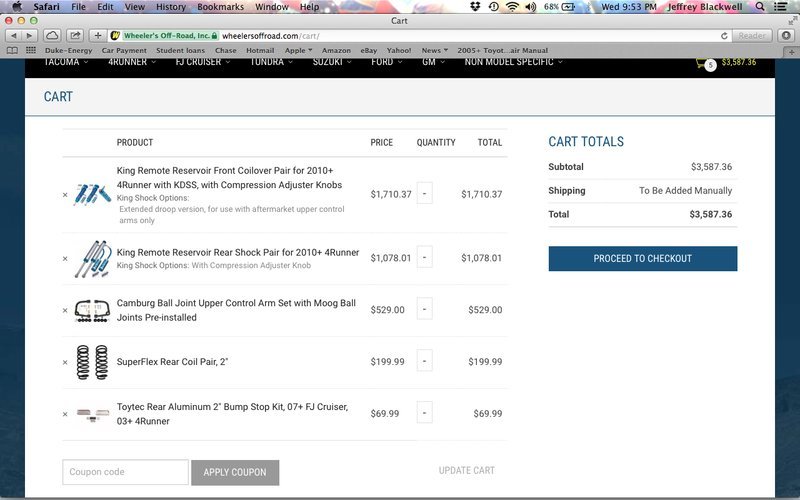Open Safari View menu
The width and height of the screenshot is (800, 500).
tap(135, 7)
